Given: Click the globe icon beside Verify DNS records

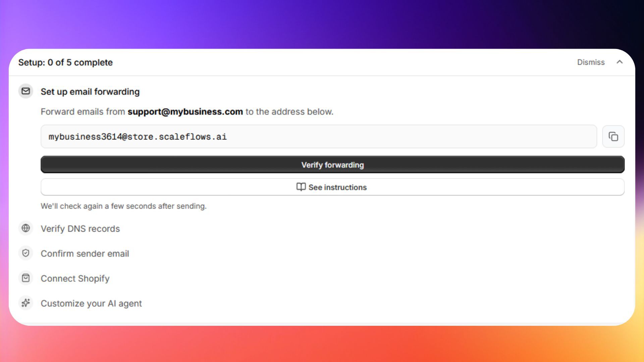Looking at the screenshot, I should coord(26,228).
